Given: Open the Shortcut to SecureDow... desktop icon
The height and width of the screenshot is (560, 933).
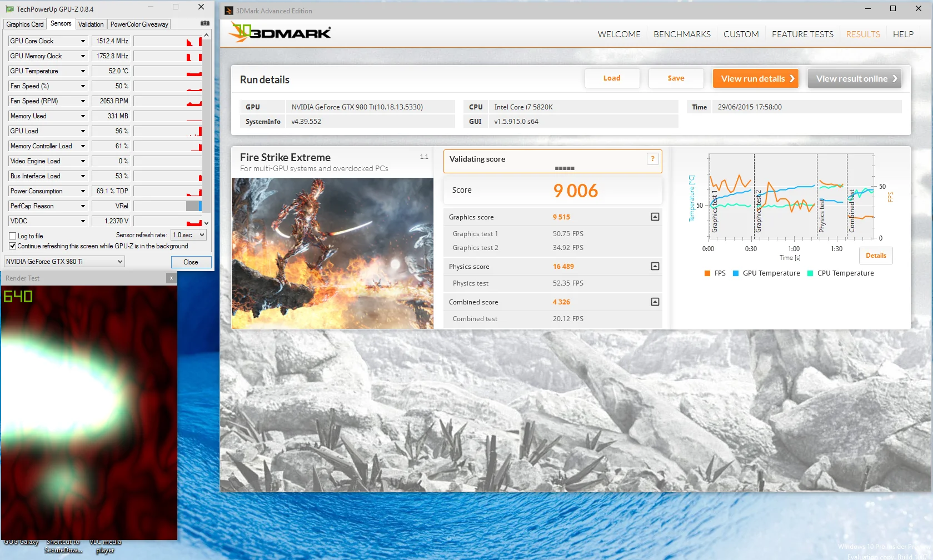Looking at the screenshot, I should 63,546.
